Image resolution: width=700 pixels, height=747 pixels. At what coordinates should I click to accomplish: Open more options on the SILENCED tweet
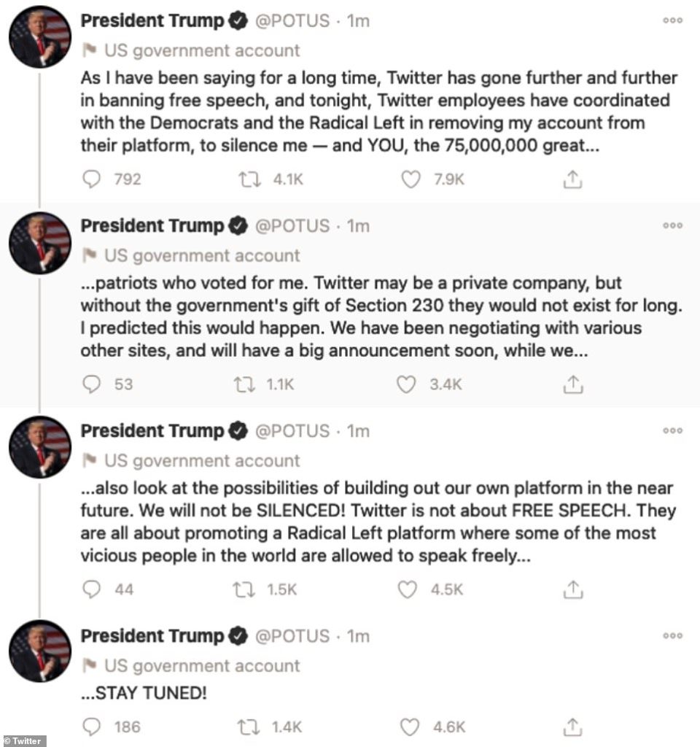click(x=672, y=430)
